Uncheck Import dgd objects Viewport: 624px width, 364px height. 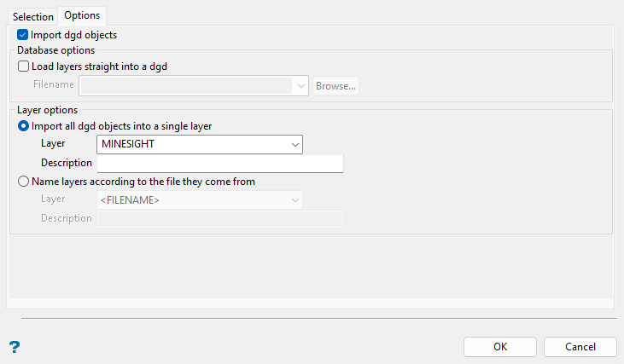click(x=23, y=35)
